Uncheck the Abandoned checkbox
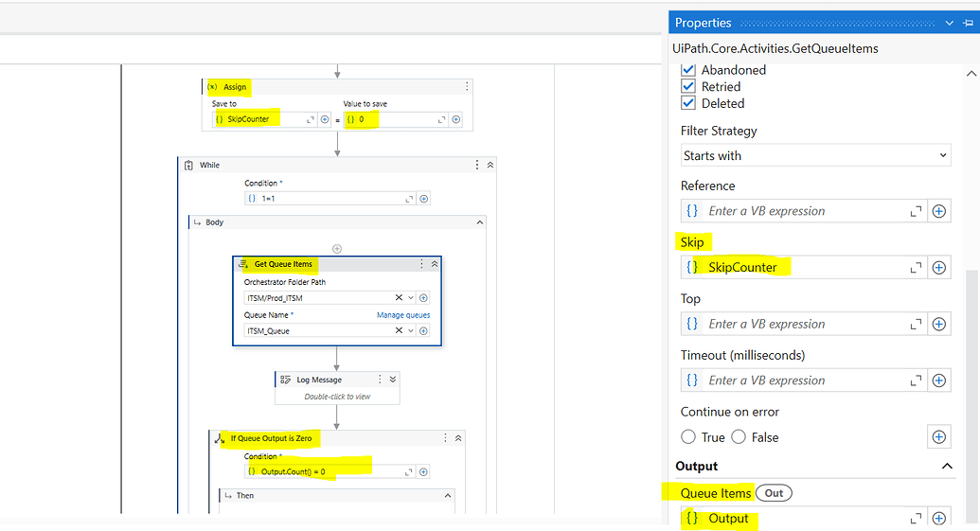Image resolution: width=980 pixels, height=531 pixels. coord(688,70)
